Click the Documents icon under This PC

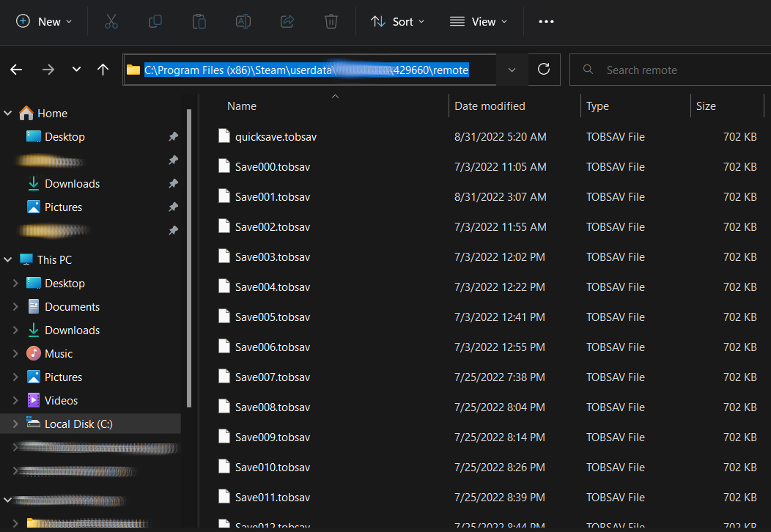coord(34,306)
